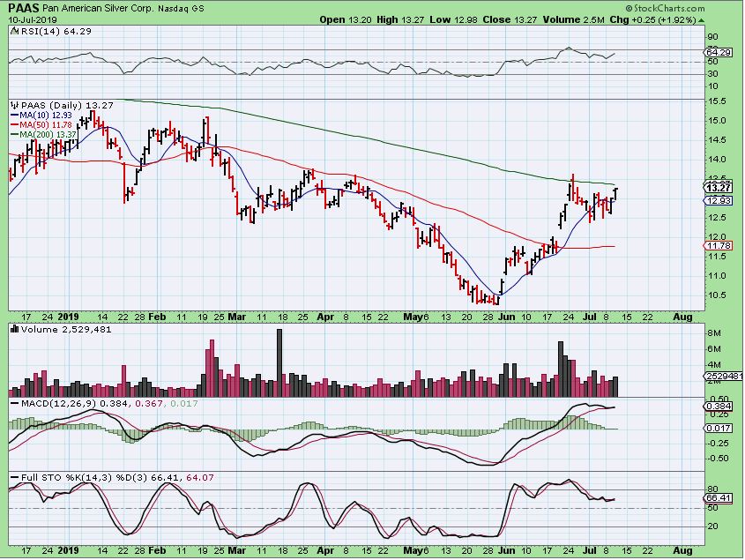Click the 0.017 histogram value tag on right
The image size is (745, 560).
(719, 429)
